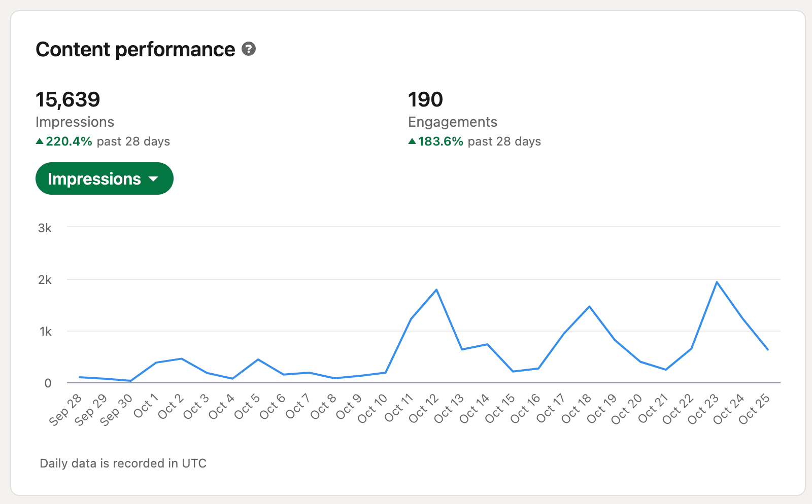Click the green 183.6% engagements increase

[440, 141]
